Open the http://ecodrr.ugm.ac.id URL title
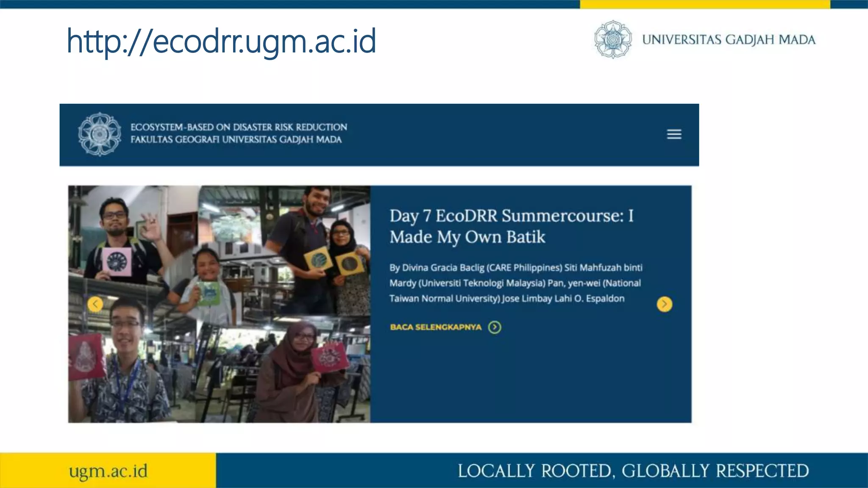The image size is (868, 488). (x=222, y=41)
